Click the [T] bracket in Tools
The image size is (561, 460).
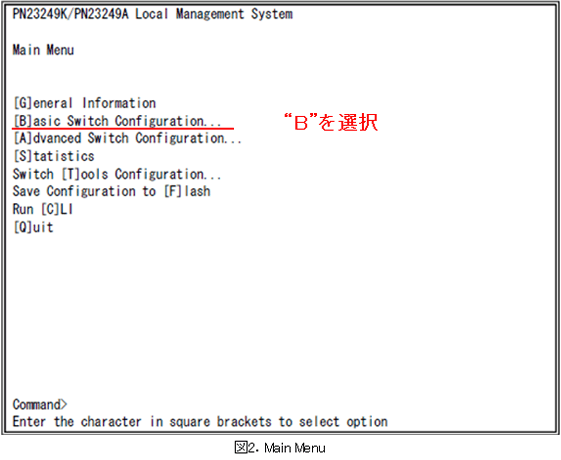71,174
